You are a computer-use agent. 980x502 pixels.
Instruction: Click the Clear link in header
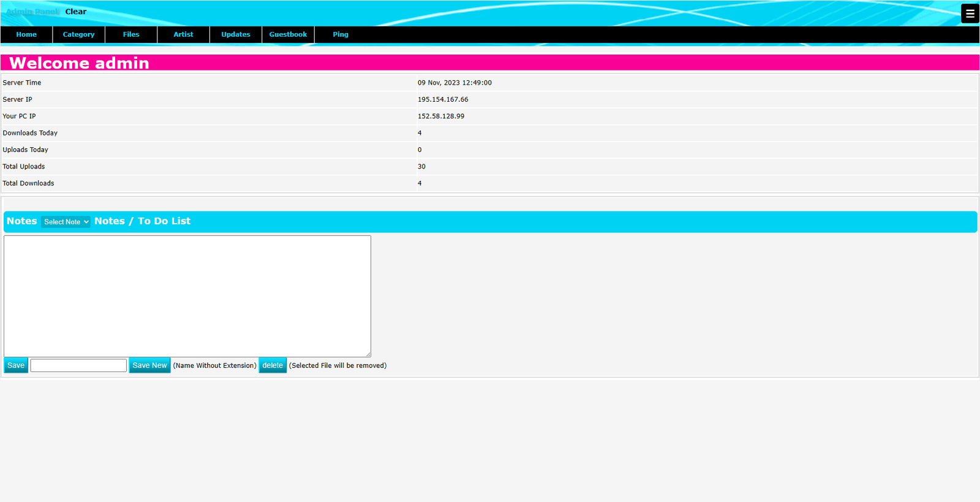pos(76,12)
